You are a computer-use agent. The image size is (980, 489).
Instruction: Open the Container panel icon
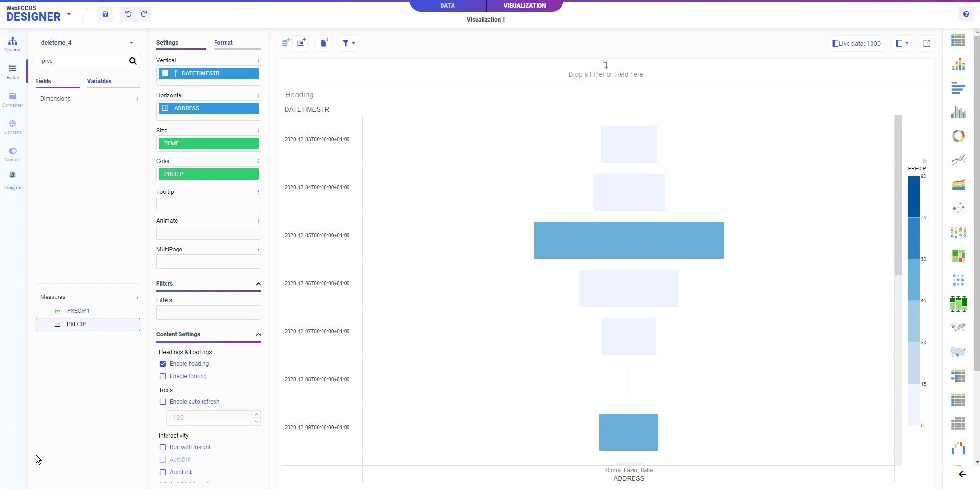[x=12, y=98]
